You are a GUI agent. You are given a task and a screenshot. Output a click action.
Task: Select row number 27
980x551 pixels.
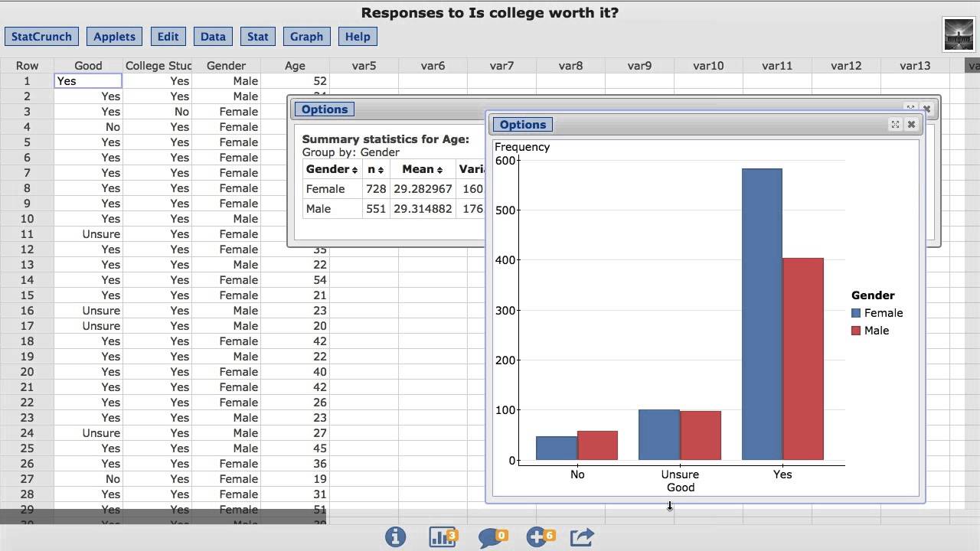[x=27, y=479]
